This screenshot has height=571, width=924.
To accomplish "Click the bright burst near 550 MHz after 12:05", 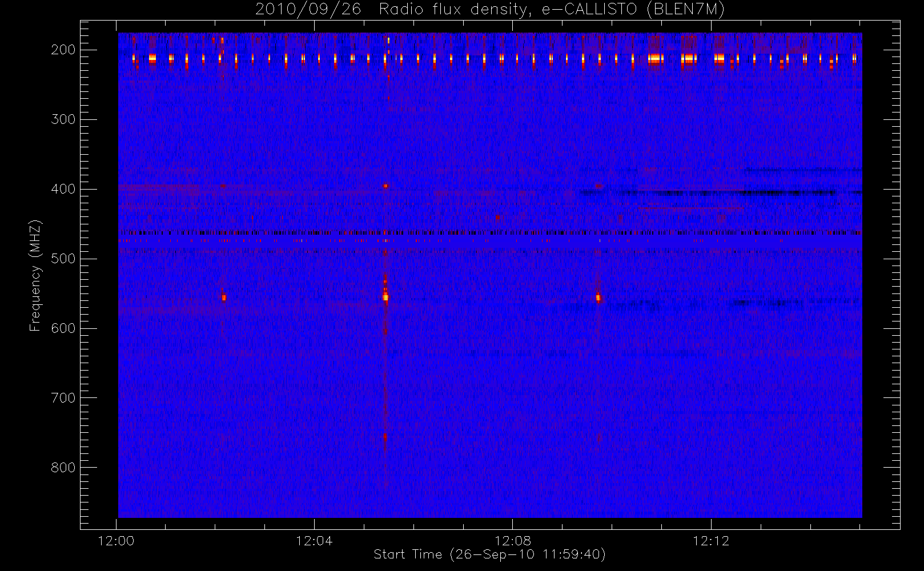I will pyautogui.click(x=385, y=296).
